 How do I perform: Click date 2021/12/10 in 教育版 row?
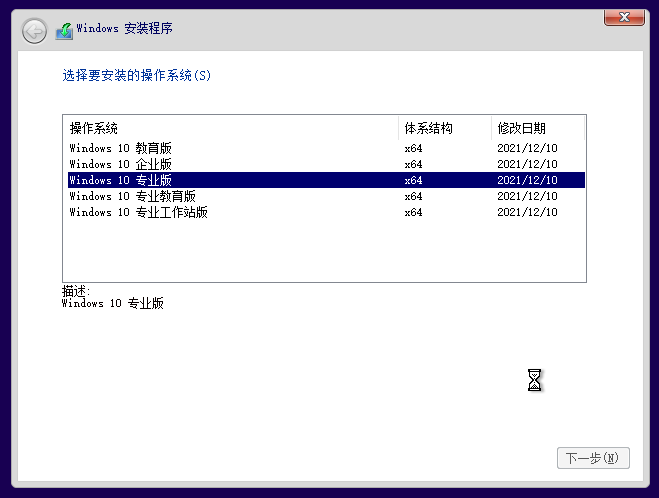(x=527, y=148)
